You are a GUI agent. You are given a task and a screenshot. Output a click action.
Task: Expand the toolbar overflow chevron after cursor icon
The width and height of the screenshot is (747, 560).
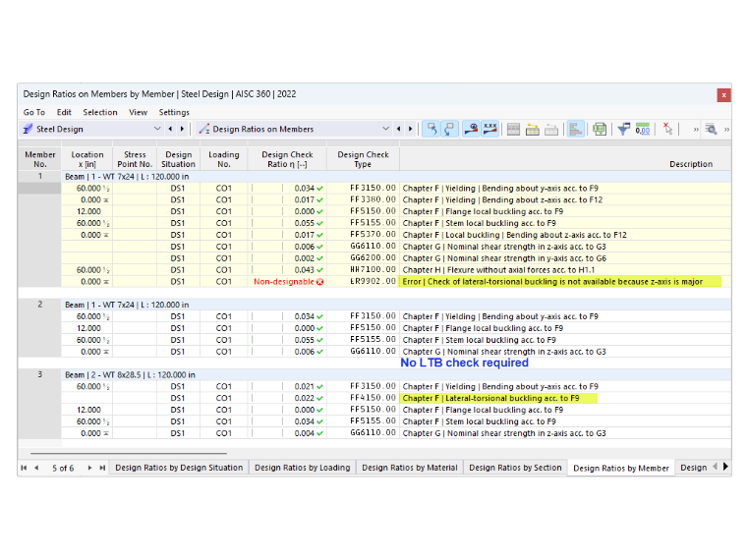pyautogui.click(x=696, y=129)
